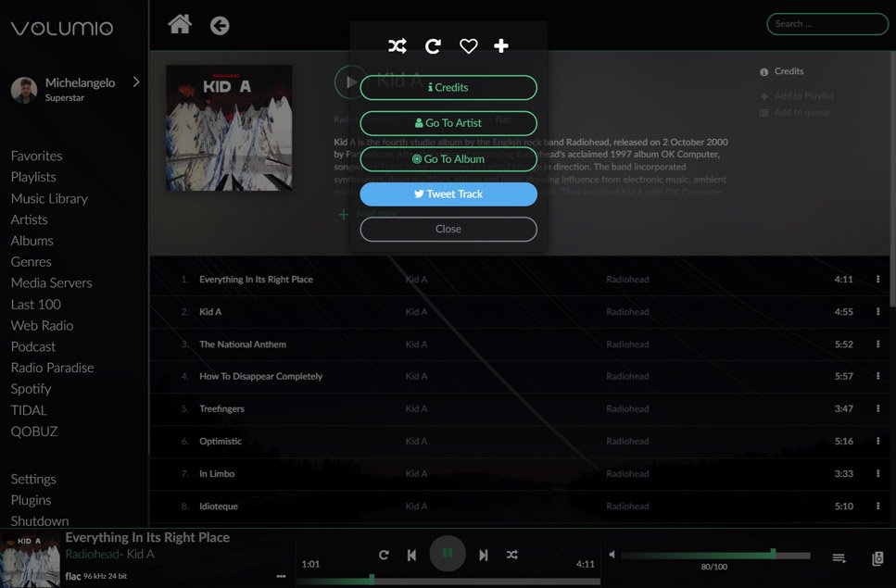The image size is (896, 588).
Task: Click the Tweet Track button
Action: coord(448,194)
